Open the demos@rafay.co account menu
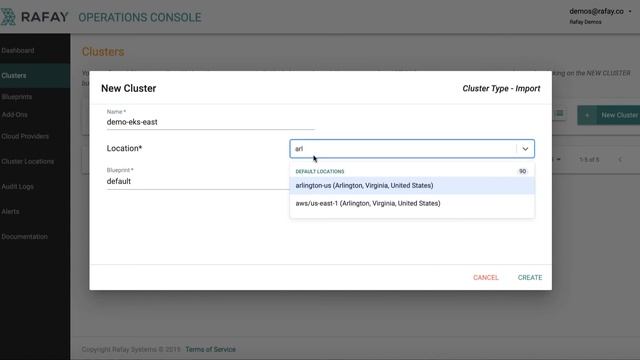The width and height of the screenshot is (640, 360). click(600, 11)
